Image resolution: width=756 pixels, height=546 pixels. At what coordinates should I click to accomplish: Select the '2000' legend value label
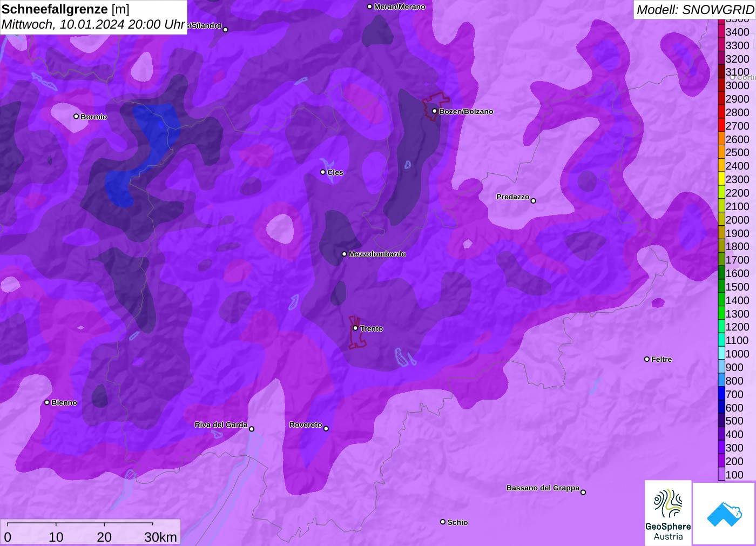(737, 219)
